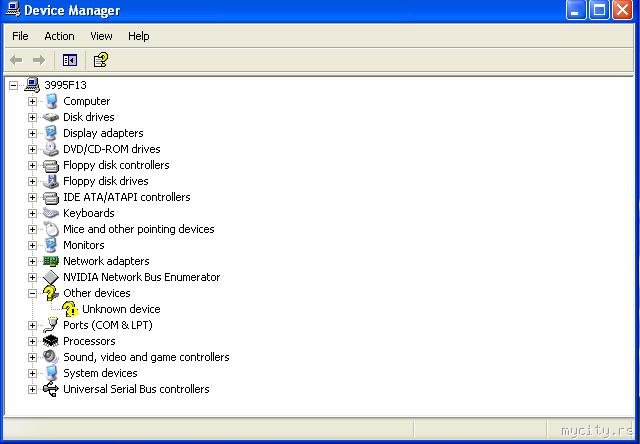The image size is (640, 444).
Task: Expand the Display adapters category
Action: 32,133
